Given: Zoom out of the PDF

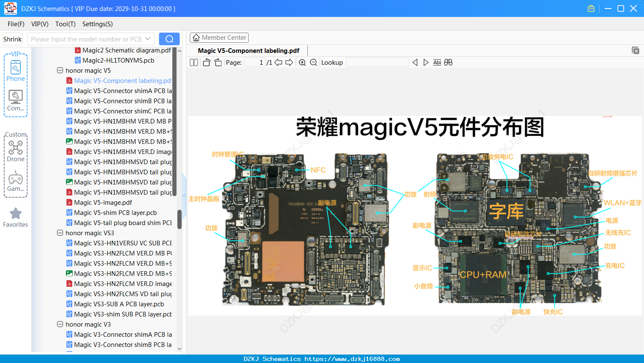Looking at the screenshot, I should (313, 63).
